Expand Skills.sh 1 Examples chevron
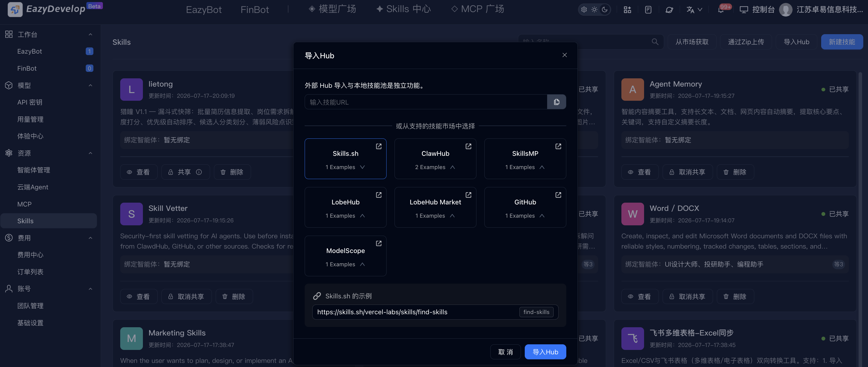 [362, 167]
